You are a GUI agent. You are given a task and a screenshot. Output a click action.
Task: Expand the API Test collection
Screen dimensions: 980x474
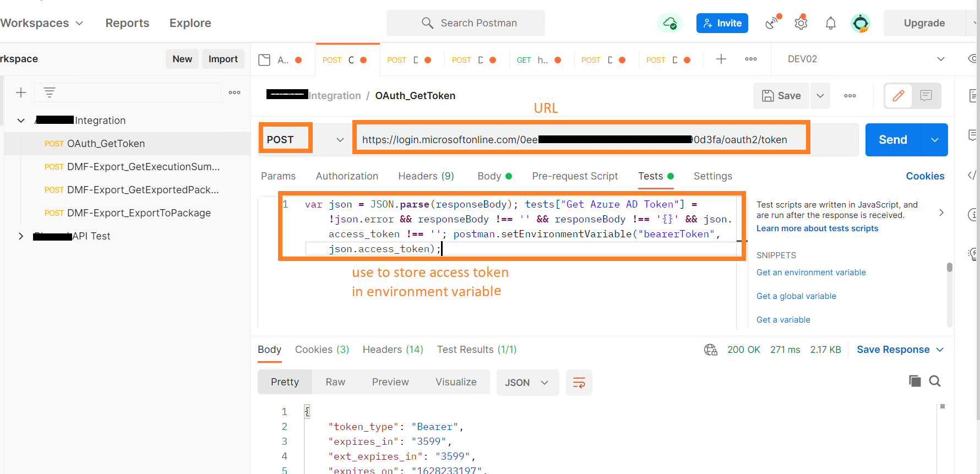(21, 236)
